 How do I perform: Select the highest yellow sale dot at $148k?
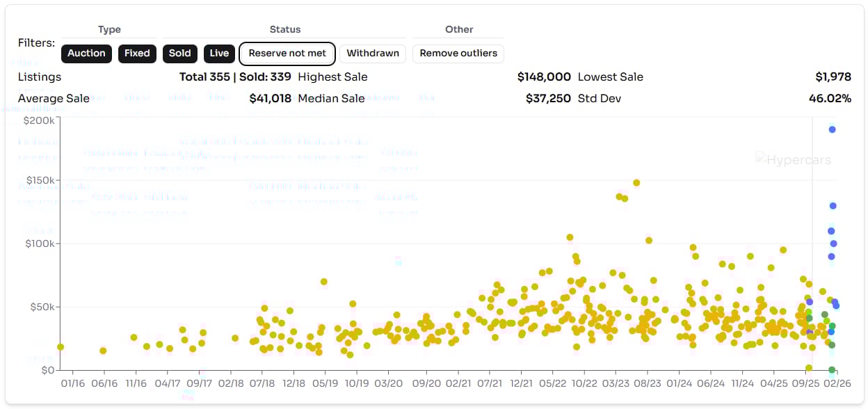(x=636, y=183)
